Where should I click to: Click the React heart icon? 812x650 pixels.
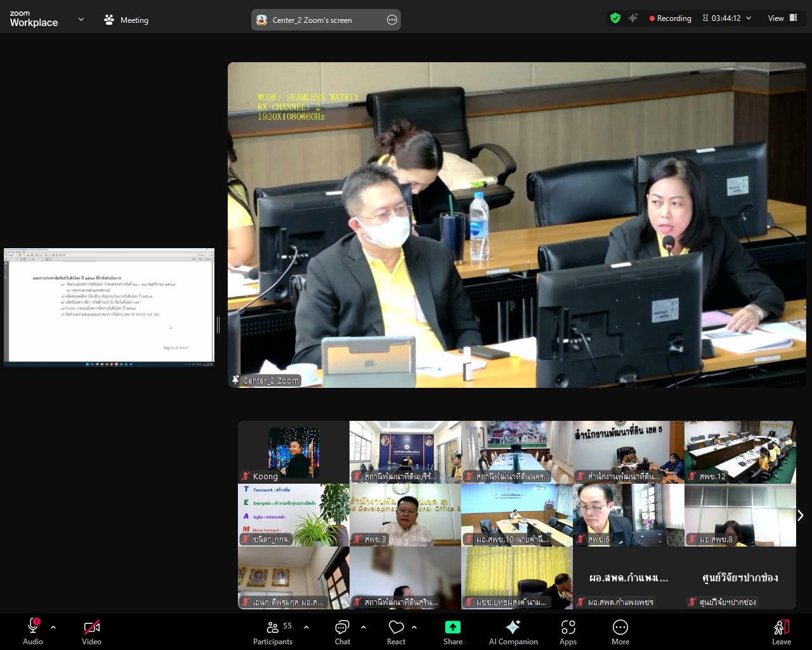396,628
